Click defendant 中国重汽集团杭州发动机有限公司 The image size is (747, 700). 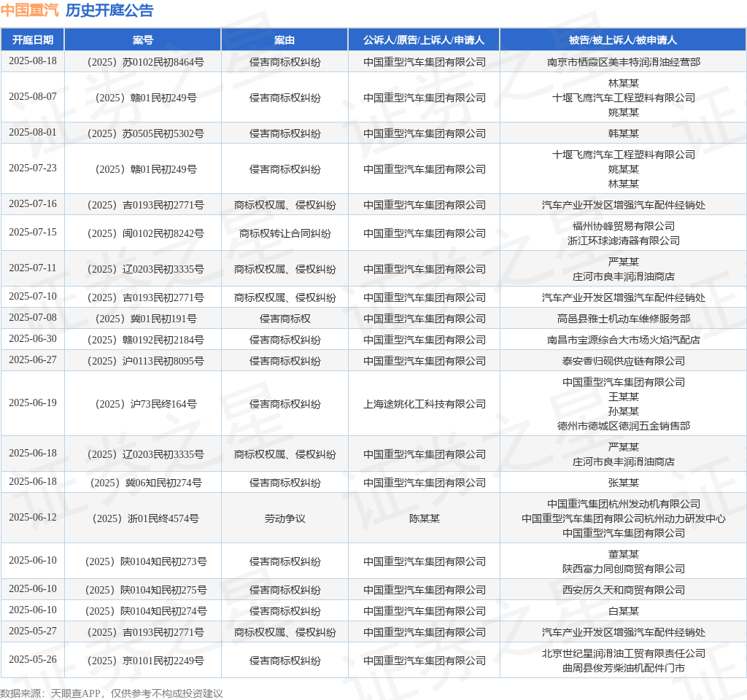pyautogui.click(x=623, y=505)
